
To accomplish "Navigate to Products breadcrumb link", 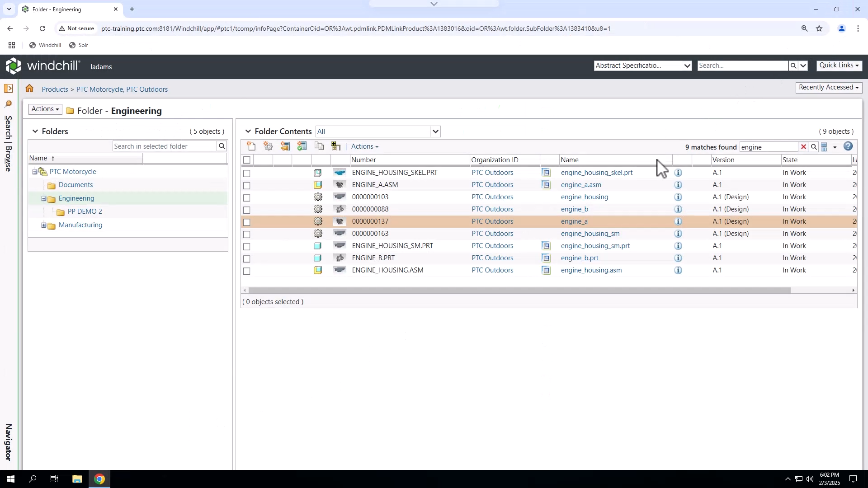I will click(54, 89).
